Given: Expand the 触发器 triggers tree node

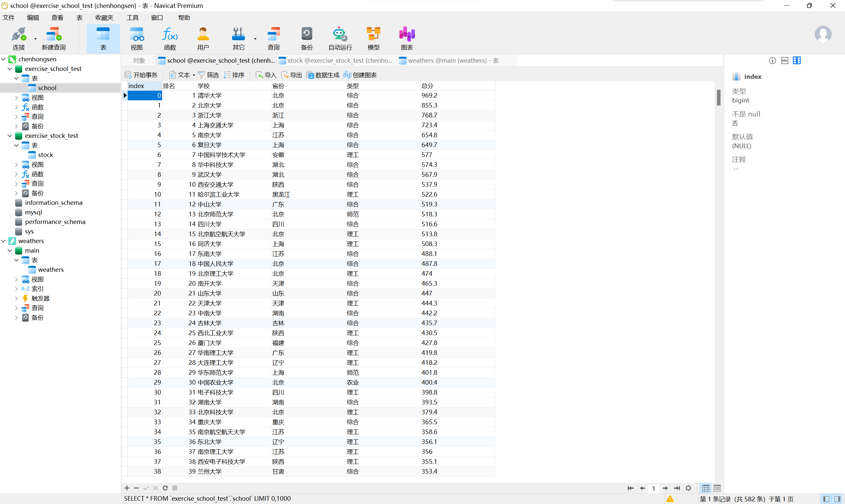Looking at the screenshot, I should click(16, 299).
